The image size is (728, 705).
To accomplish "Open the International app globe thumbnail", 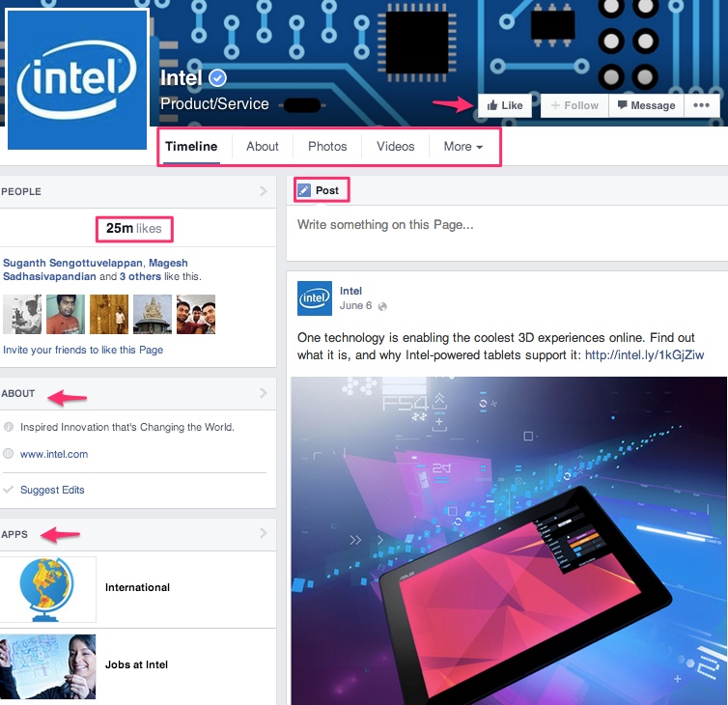I will tap(47, 589).
